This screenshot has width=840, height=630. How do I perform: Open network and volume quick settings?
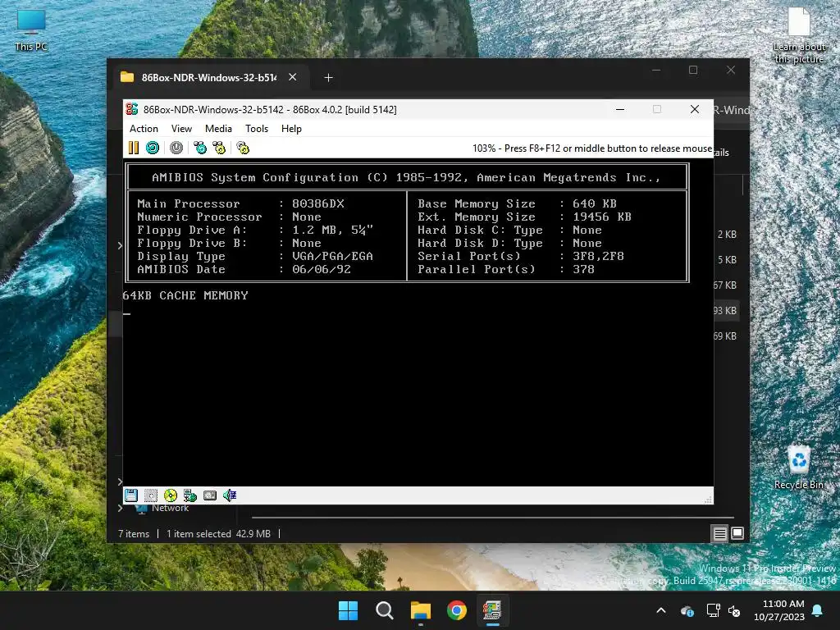tap(724, 610)
